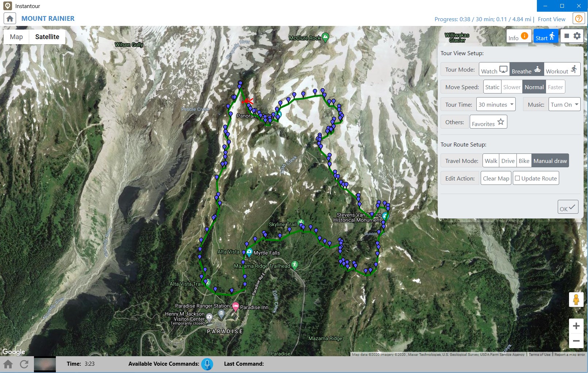Click the Favorites star button

point(488,122)
